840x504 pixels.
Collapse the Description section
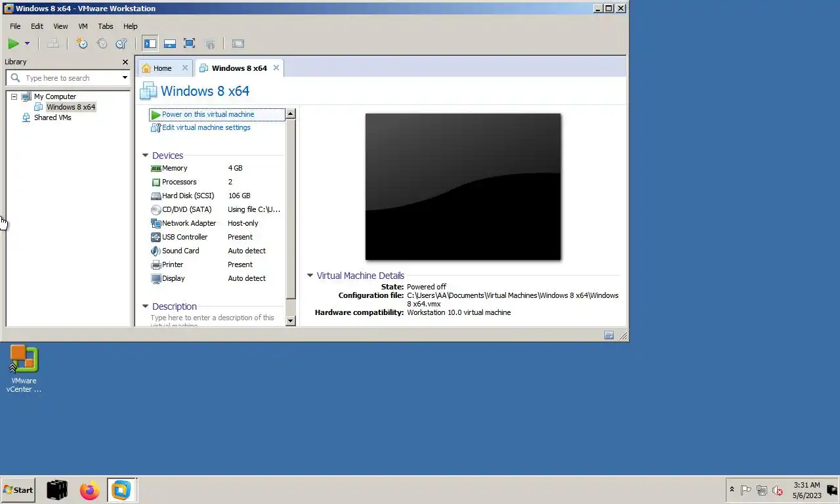(146, 306)
